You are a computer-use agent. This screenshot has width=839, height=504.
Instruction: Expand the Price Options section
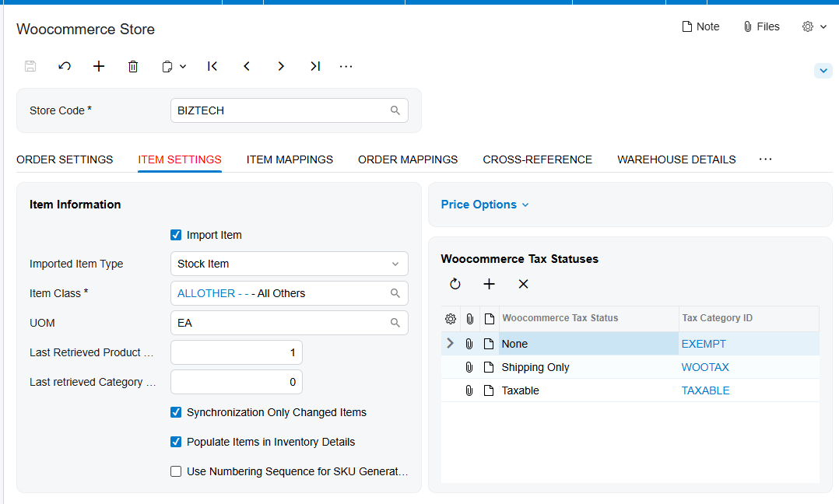485,205
